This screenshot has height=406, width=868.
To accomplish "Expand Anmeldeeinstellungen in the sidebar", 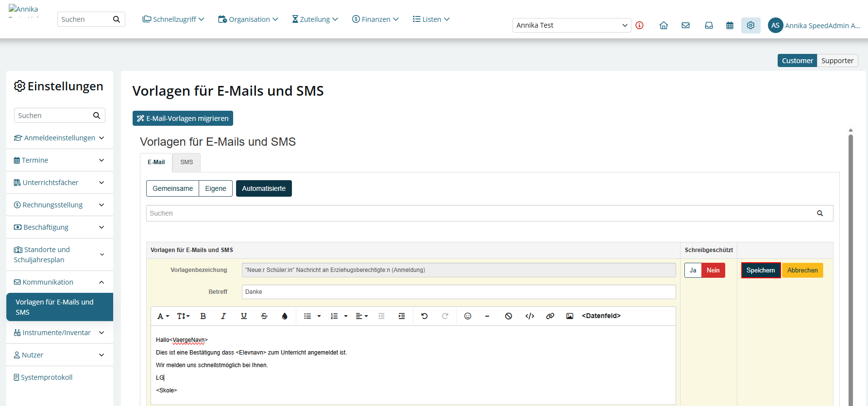I will (x=59, y=138).
